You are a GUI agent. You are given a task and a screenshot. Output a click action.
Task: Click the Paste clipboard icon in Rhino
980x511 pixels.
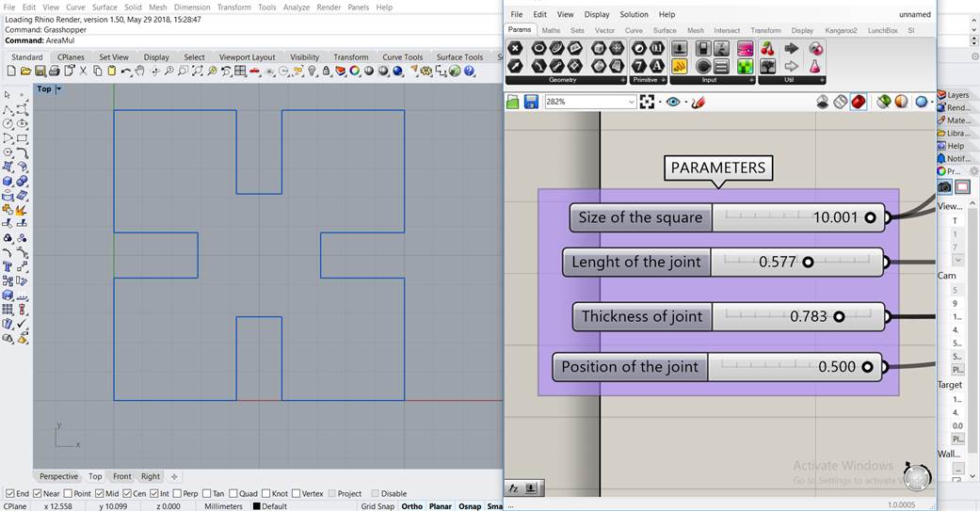coord(112,72)
